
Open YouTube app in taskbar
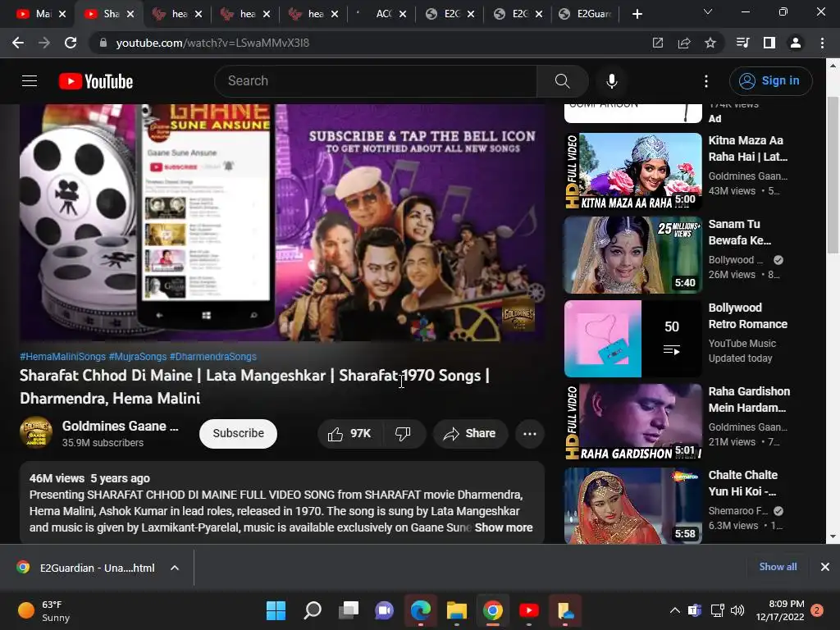529,610
